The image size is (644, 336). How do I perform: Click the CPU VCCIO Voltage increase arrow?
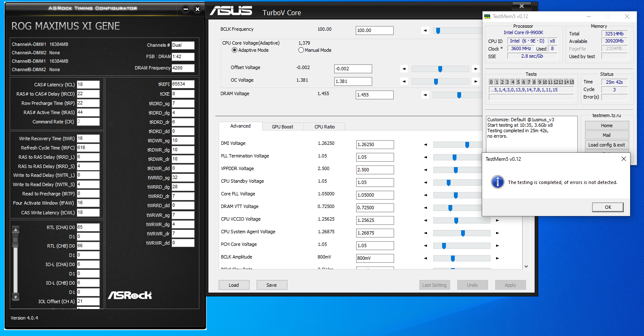(x=497, y=221)
